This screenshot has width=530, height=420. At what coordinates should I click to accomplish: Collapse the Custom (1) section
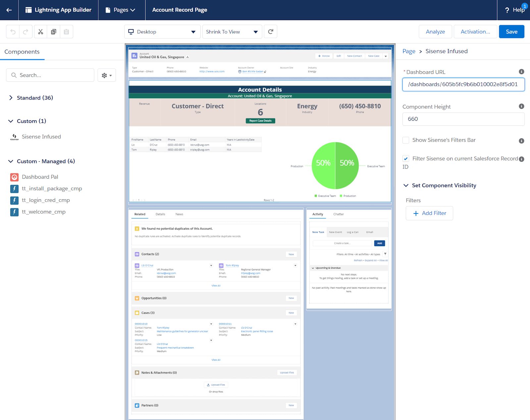[x=11, y=121]
